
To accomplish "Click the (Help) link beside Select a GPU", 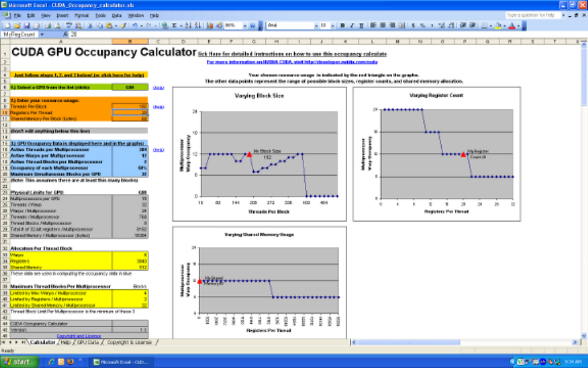I will coord(159,87).
